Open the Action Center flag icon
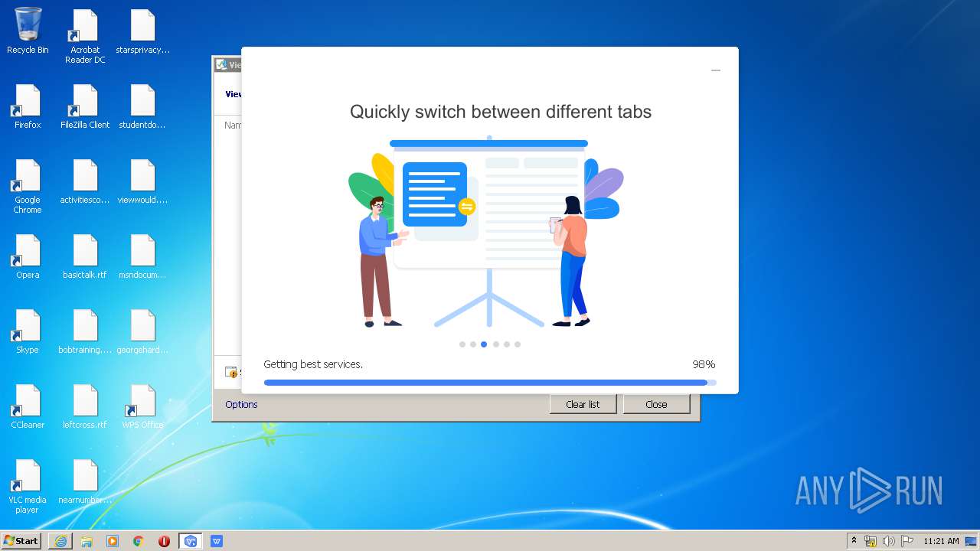Screen dimensions: 980x551 point(907,541)
